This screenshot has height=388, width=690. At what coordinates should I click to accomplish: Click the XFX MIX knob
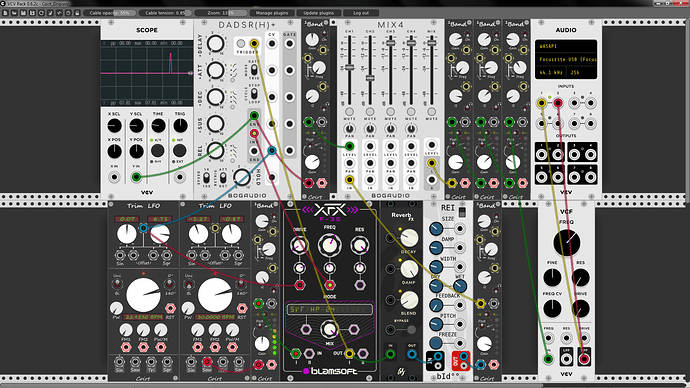pyautogui.click(x=329, y=329)
